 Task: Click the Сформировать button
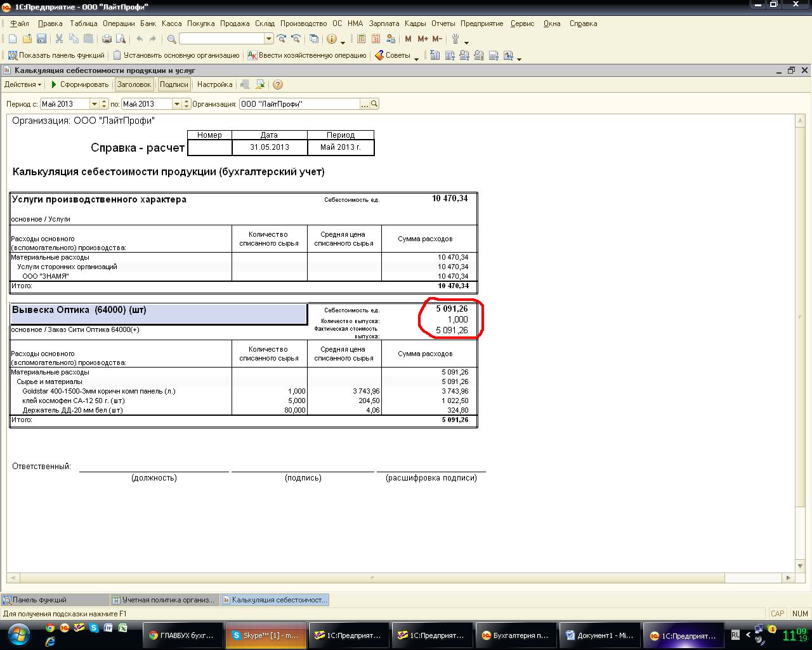coord(80,84)
